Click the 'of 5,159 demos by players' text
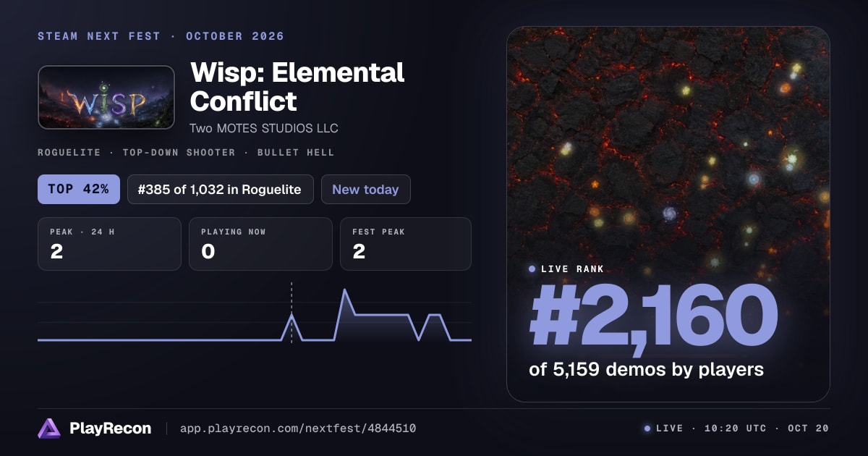The height and width of the screenshot is (456, 868). [647, 369]
